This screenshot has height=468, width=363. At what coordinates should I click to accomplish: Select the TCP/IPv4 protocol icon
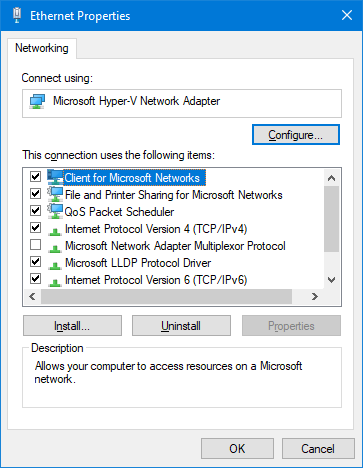(x=55, y=231)
